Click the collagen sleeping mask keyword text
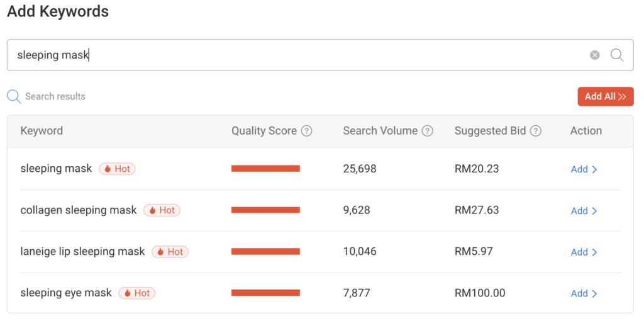The width and height of the screenshot is (644, 321). tap(78, 210)
